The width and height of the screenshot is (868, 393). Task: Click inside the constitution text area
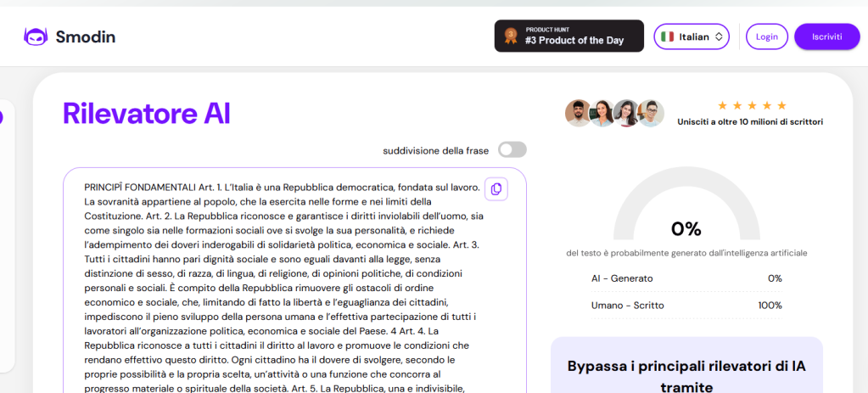[x=294, y=281]
